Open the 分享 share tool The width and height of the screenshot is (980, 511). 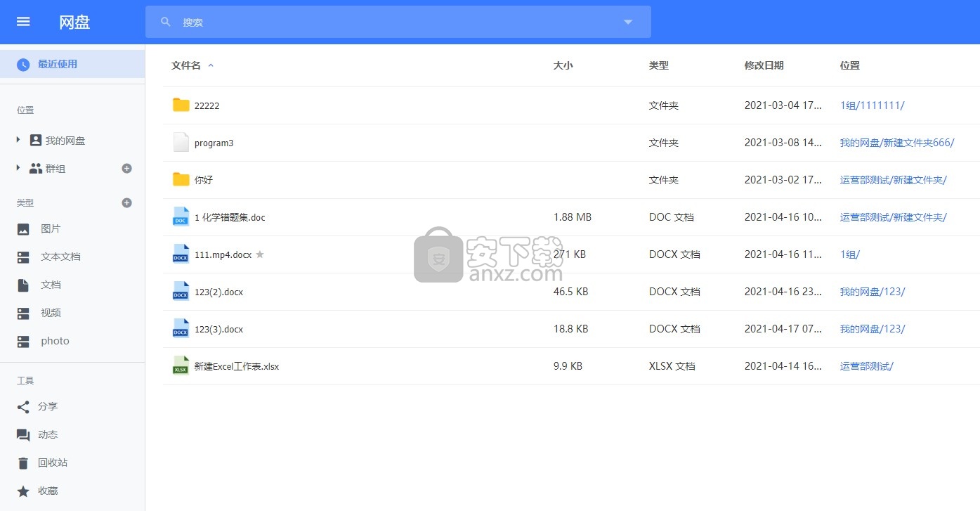click(48, 406)
